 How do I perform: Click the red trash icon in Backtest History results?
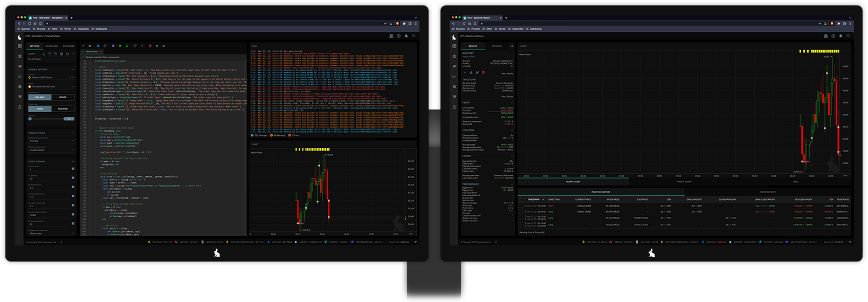(x=483, y=72)
